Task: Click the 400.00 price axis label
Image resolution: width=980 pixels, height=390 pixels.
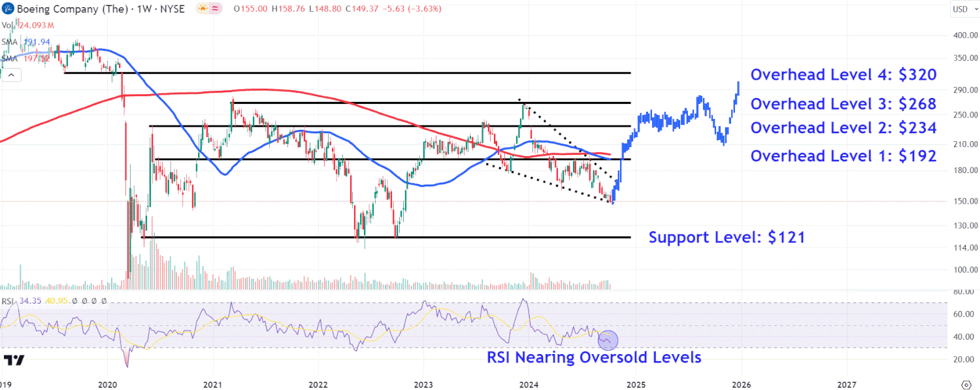Action: [964, 35]
